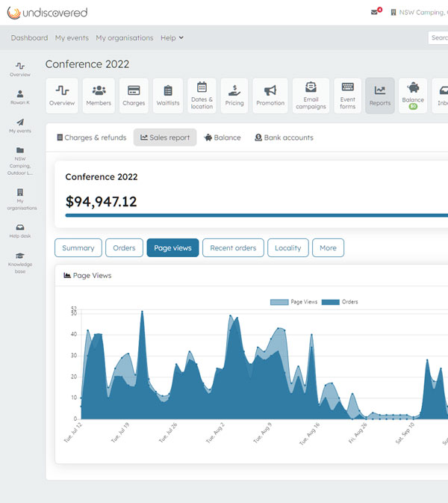Click the Fri, Aug 26 axis label

(x=358, y=433)
